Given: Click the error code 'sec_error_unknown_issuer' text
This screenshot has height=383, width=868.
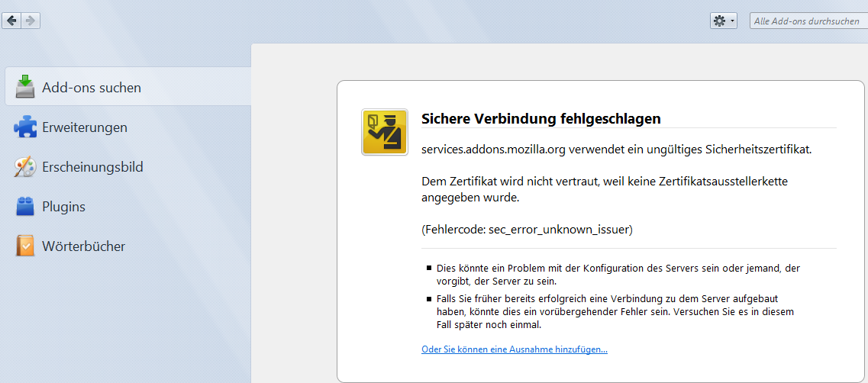Looking at the screenshot, I should pos(559,230).
